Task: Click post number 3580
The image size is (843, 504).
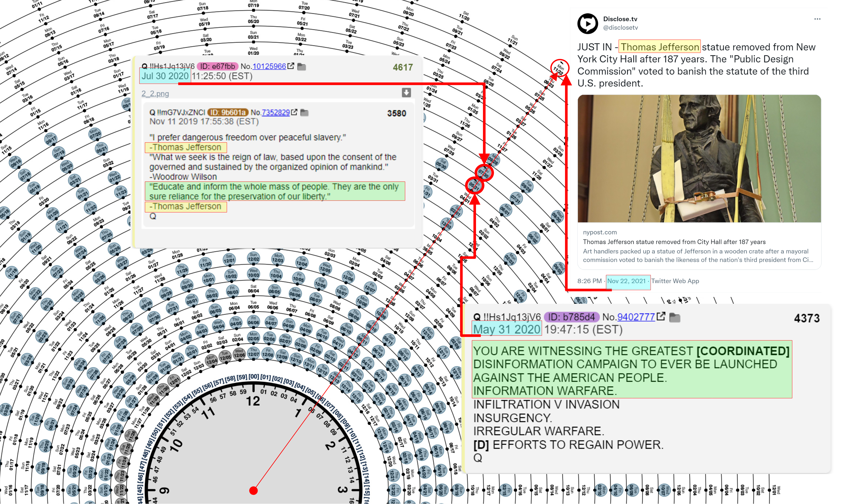Action: pyautogui.click(x=396, y=113)
